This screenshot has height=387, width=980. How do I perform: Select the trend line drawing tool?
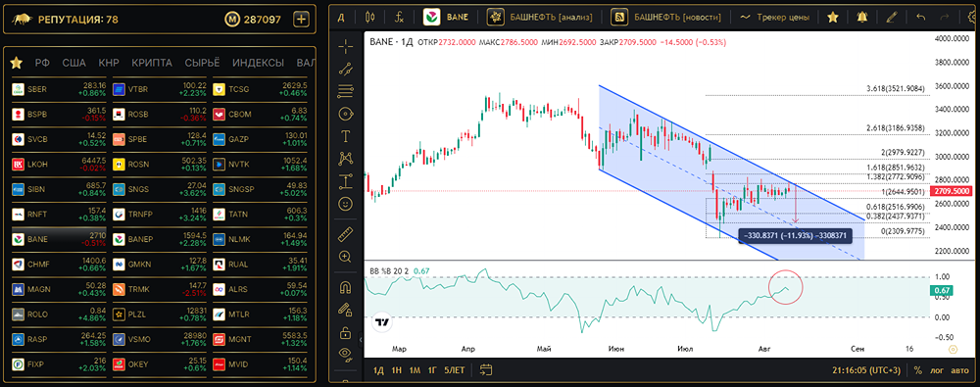(x=345, y=70)
